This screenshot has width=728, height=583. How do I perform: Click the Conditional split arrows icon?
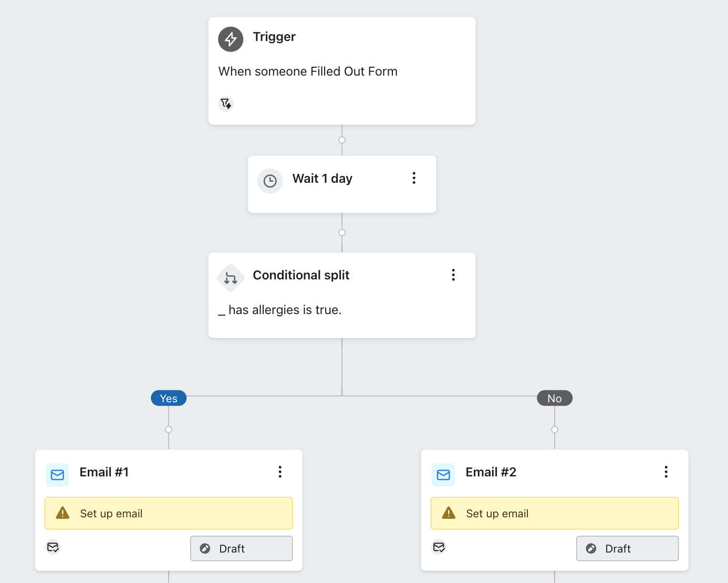231,278
